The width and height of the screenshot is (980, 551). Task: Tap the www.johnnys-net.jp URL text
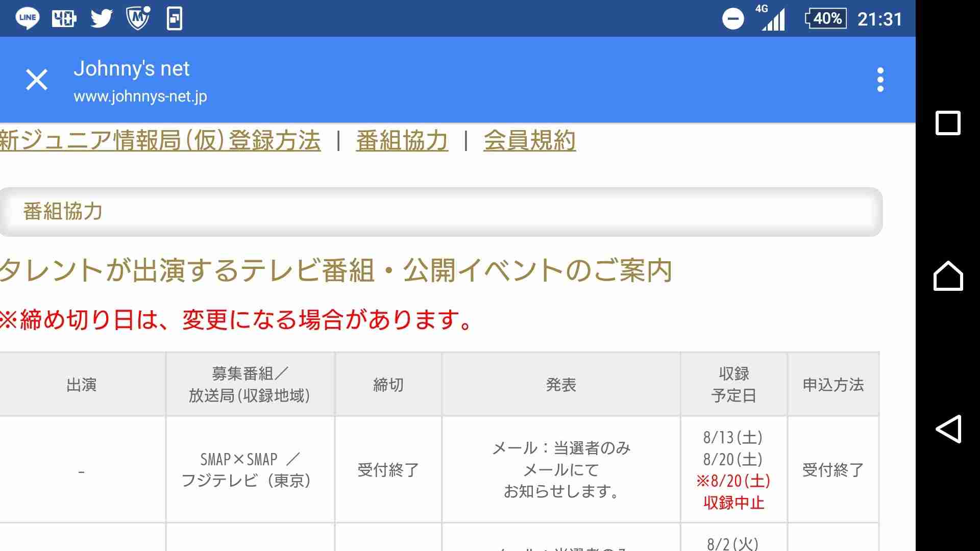click(140, 96)
